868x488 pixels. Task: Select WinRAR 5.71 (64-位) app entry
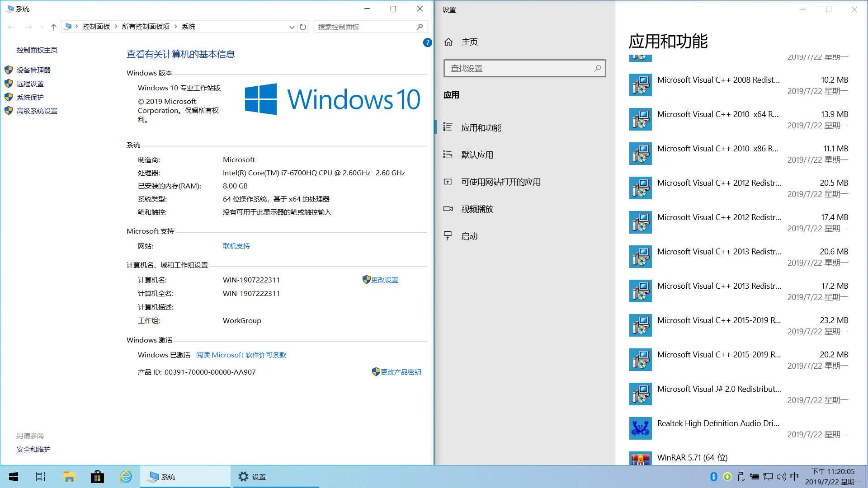tap(739, 458)
